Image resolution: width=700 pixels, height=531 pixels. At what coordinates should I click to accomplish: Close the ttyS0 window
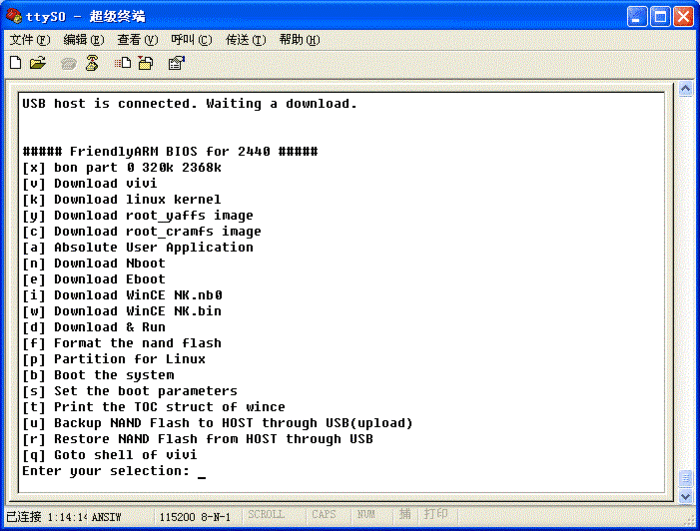683,17
